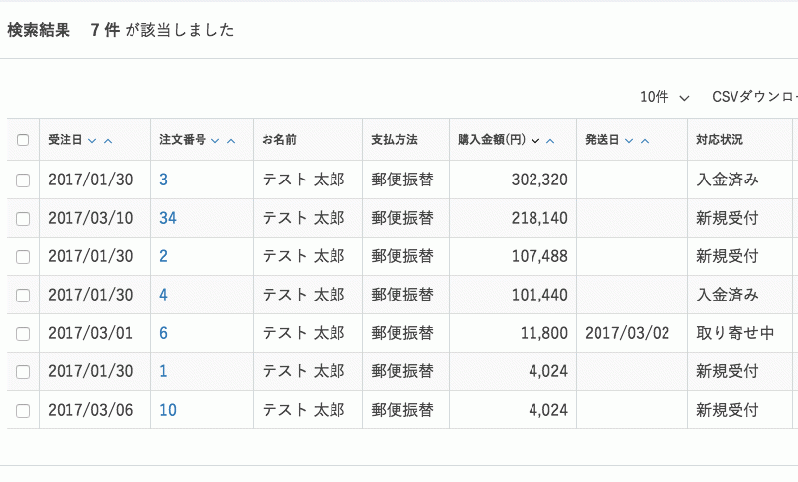Sort 発送日 column descending arrow
Image resolution: width=798 pixels, height=482 pixels.
pyautogui.click(x=629, y=140)
